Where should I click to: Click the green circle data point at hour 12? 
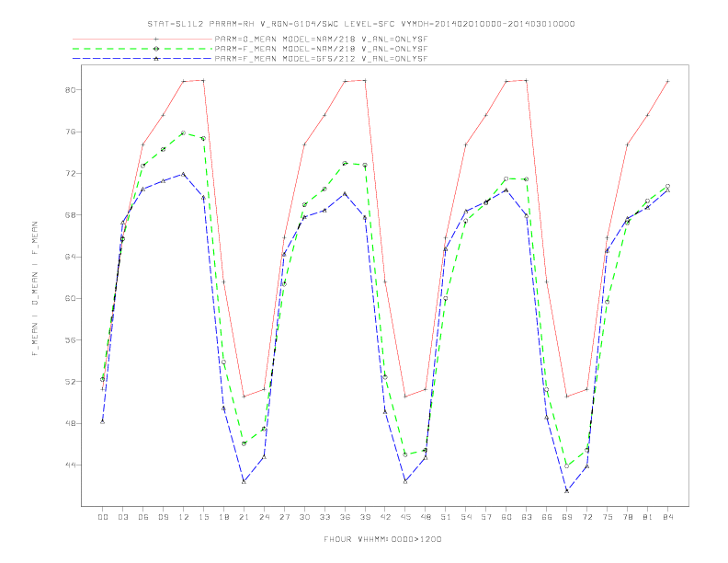184,132
